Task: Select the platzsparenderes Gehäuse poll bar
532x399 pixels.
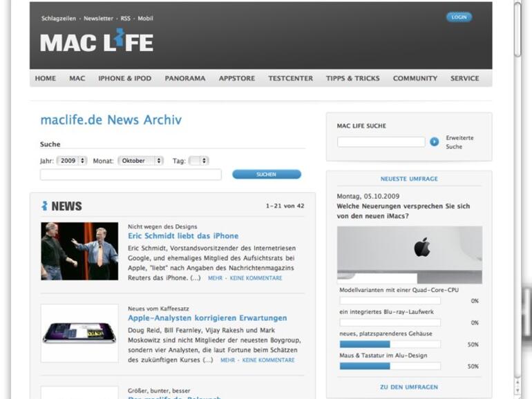Action: pyautogui.click(x=390, y=344)
